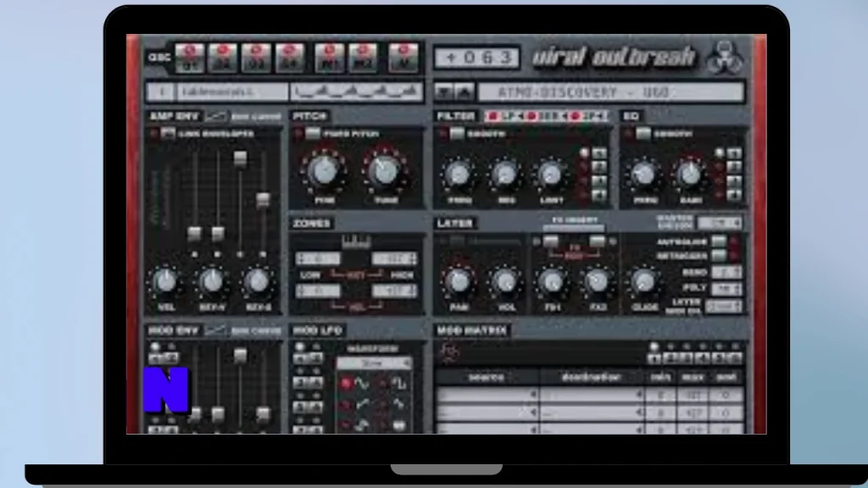Screen dimensions: 868x488
Task: Click the AMP ENV Vel knob
Action: tap(165, 281)
